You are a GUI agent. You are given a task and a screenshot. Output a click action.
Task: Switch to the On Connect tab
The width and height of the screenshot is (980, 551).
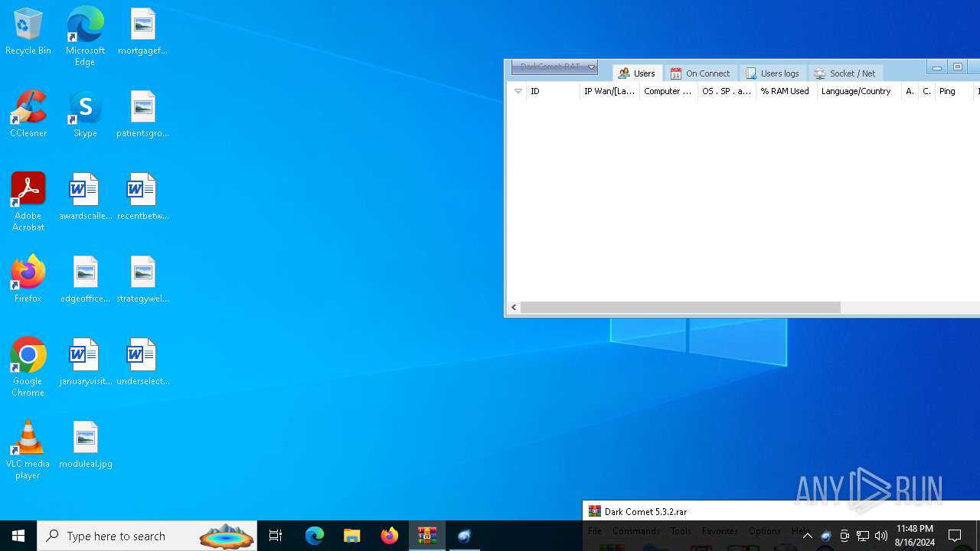(701, 73)
